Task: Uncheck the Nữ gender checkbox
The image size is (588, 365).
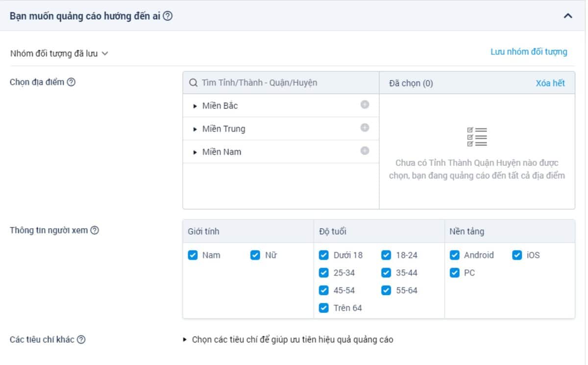Action: tap(255, 255)
